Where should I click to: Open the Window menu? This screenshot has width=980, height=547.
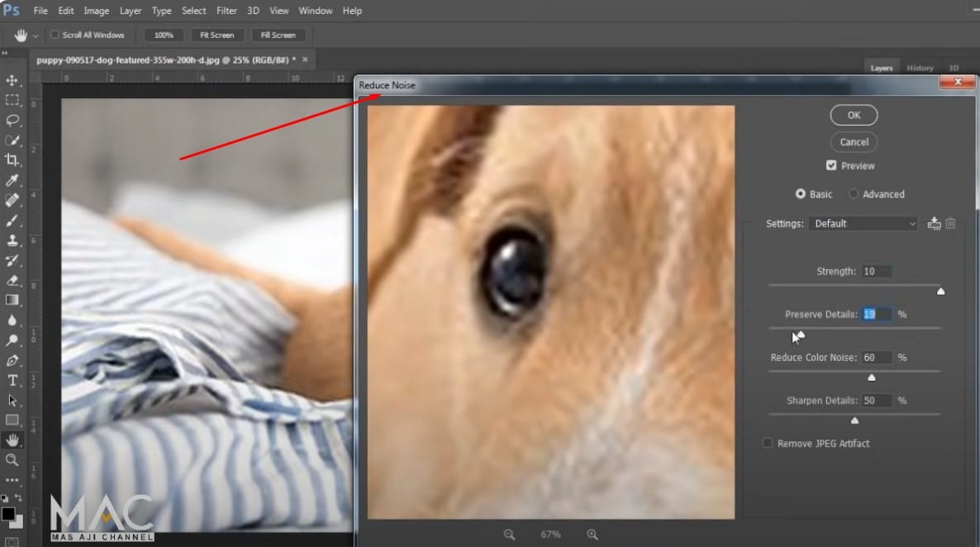(315, 11)
